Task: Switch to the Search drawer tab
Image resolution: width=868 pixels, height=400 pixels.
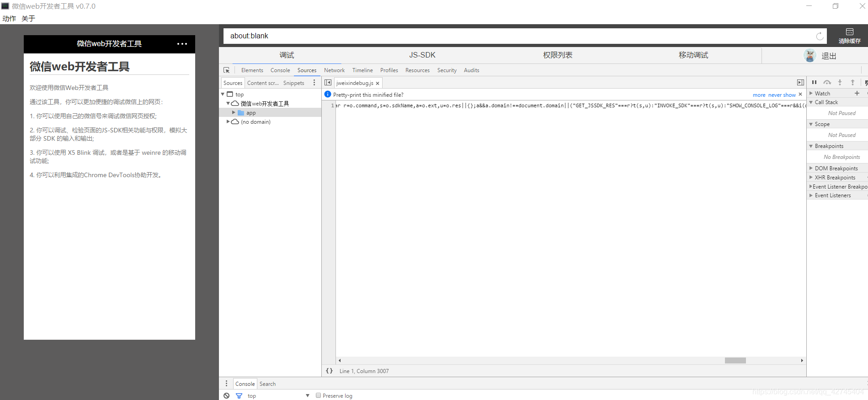Action: click(x=267, y=384)
